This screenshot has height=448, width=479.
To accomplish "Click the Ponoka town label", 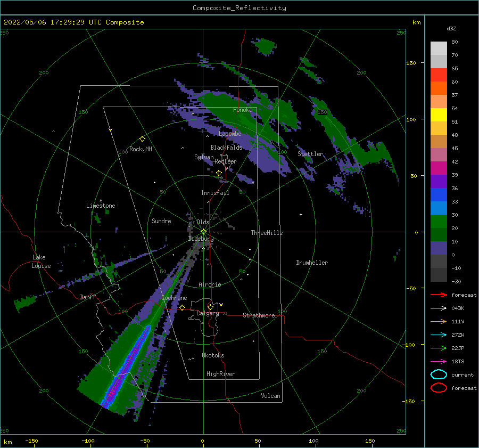I will pyautogui.click(x=243, y=110).
